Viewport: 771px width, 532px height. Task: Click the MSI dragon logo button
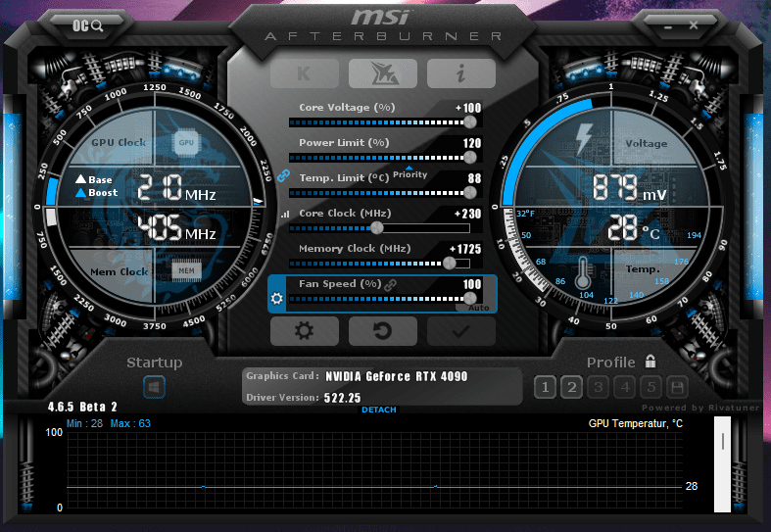coord(383,73)
